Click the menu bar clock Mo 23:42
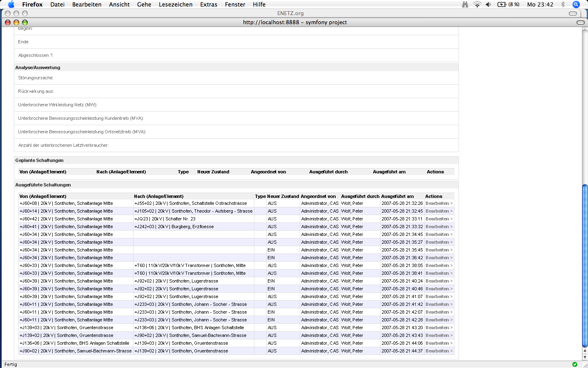 [540, 4]
